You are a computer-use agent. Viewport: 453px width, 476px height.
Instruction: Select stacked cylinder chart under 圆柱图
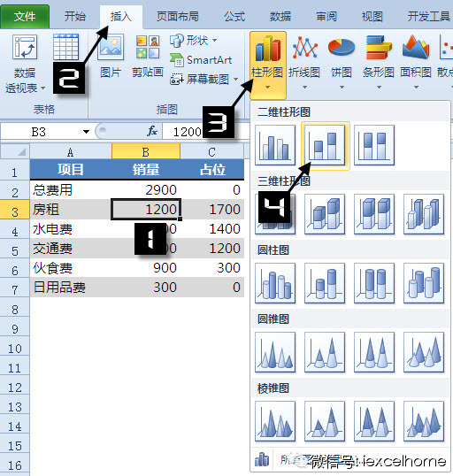pyautogui.click(x=325, y=283)
